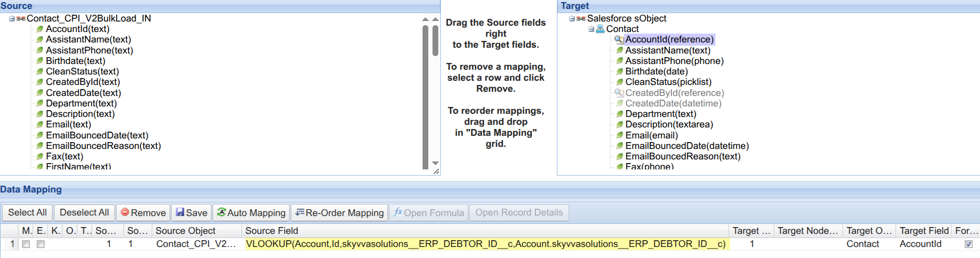Select source field AssistantPhone(text)
Viewport: 980px width, 258px height.
point(89,50)
